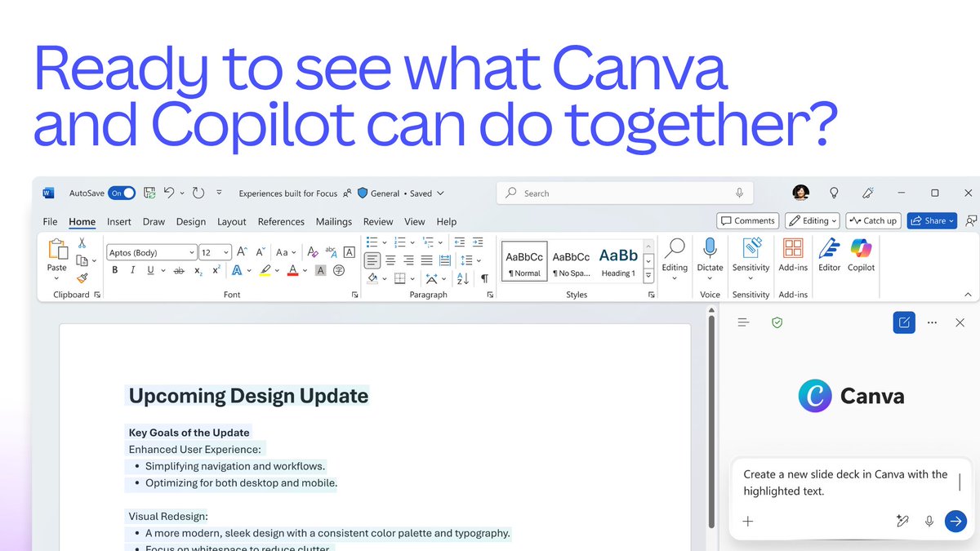Screen dimensions: 980x551
Task: Redo the last action
Action: [198, 193]
